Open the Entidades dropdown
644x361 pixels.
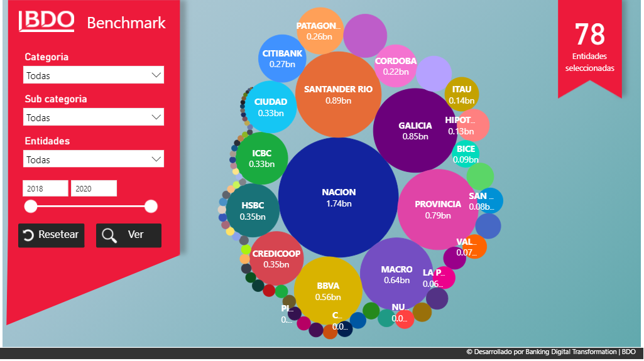coord(93,159)
